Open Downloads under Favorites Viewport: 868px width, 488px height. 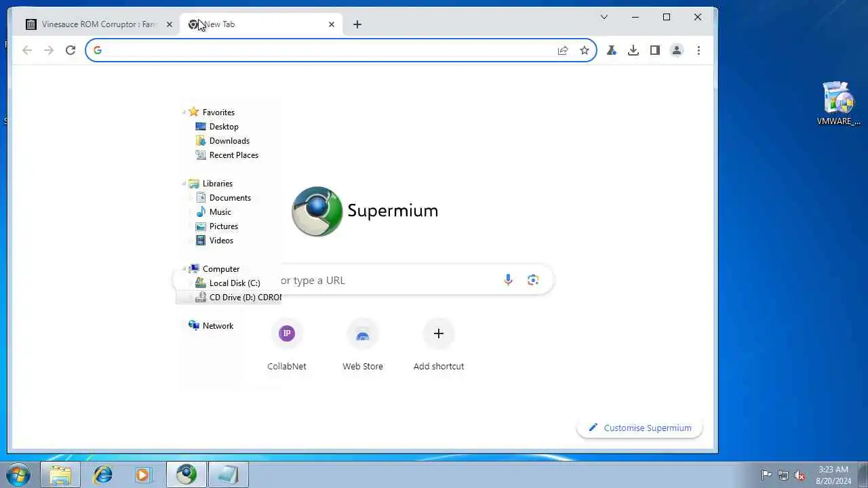(222, 141)
